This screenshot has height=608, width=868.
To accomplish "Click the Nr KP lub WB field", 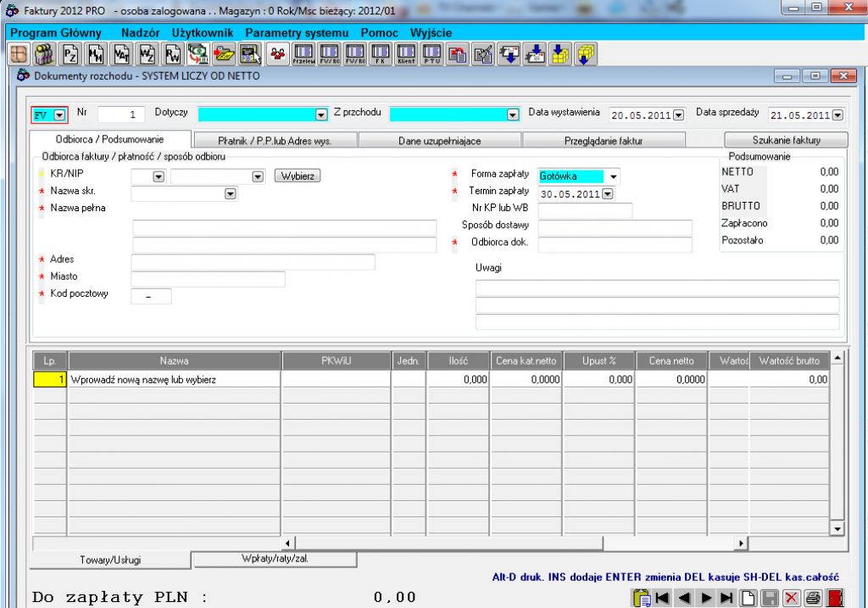I will (585, 210).
